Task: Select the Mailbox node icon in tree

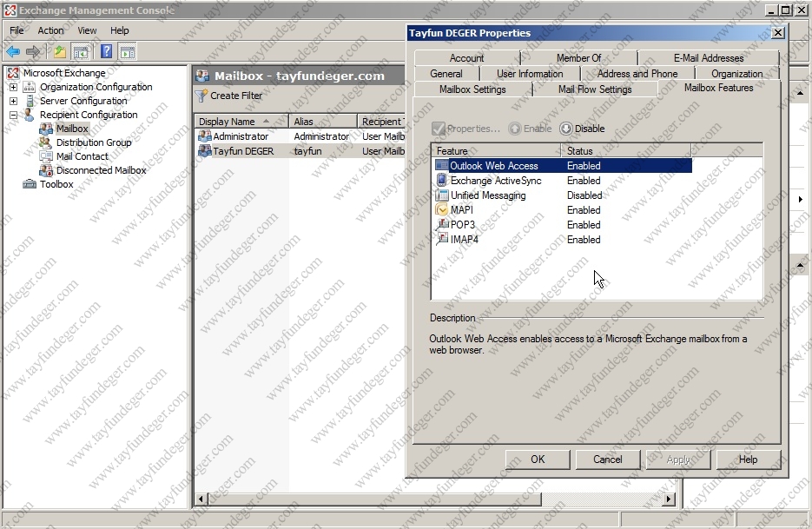Action: click(47, 129)
